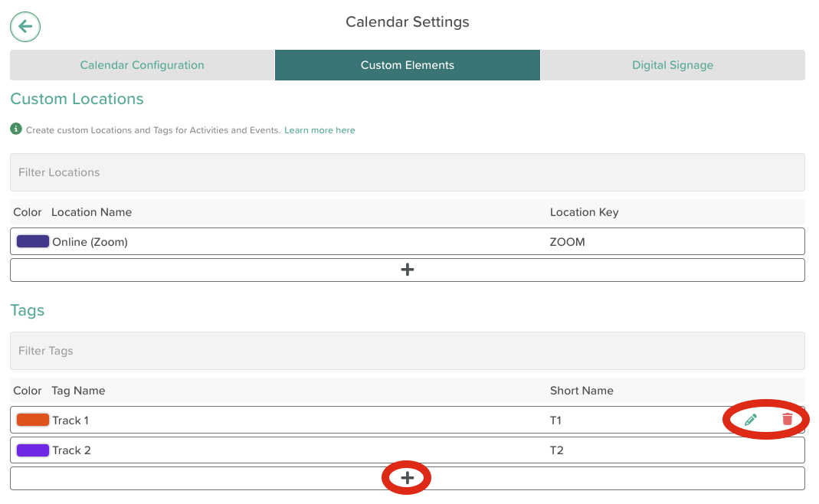
Task: Add a new custom location with plus
Action: (408, 270)
